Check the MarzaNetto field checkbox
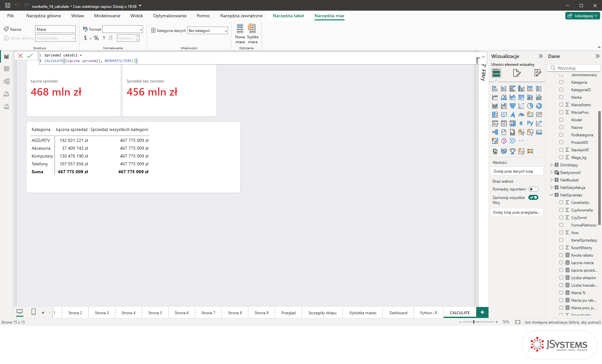This screenshot has width=602, height=364. click(x=561, y=105)
